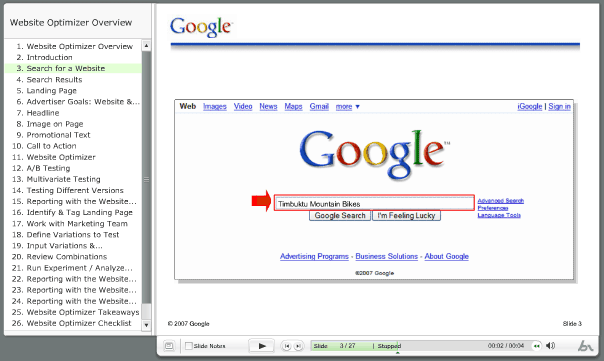The image size is (604, 361).
Task: Click the 00:02 / 00:04 time display
Action: click(x=506, y=346)
